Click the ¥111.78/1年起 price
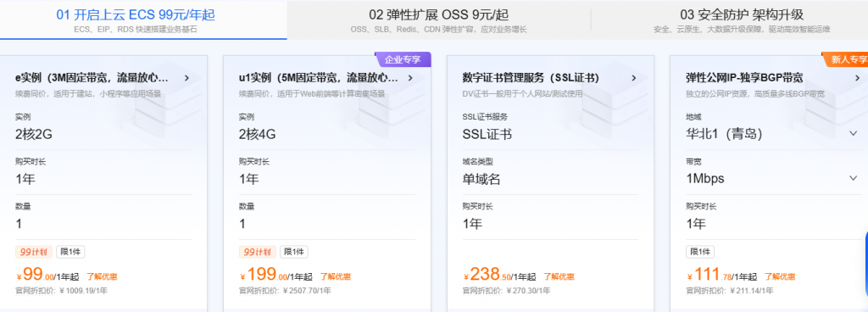The width and height of the screenshot is (868, 312). tap(722, 275)
